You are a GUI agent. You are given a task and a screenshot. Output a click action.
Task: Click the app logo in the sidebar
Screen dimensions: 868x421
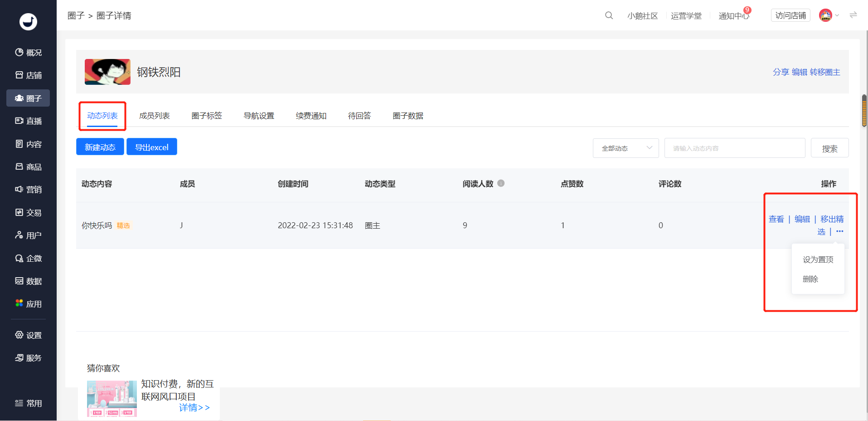(28, 21)
